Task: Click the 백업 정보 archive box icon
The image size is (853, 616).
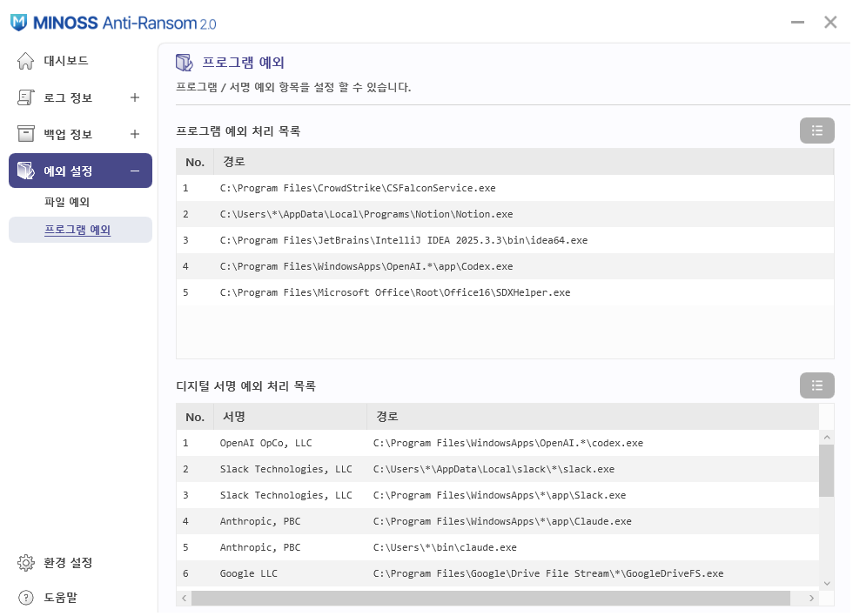Action: (x=25, y=134)
